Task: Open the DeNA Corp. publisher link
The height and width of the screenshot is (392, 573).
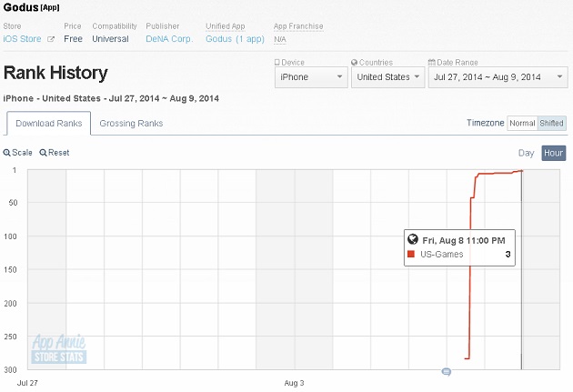Action: [x=169, y=39]
